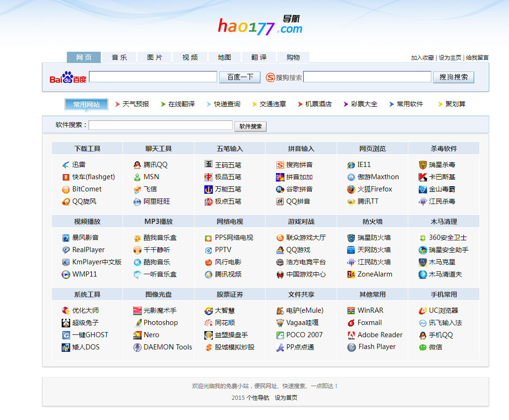
Task: Click the 千千静听 icon
Action: 137,250
